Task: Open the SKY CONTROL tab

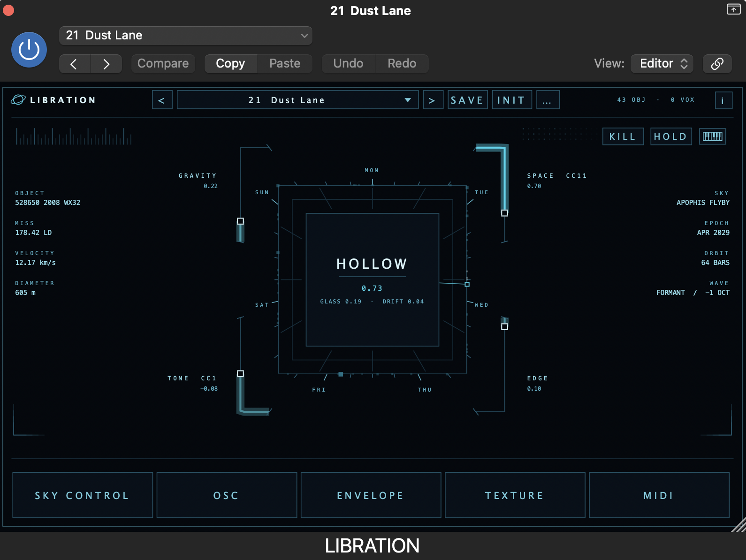Action: tap(83, 495)
